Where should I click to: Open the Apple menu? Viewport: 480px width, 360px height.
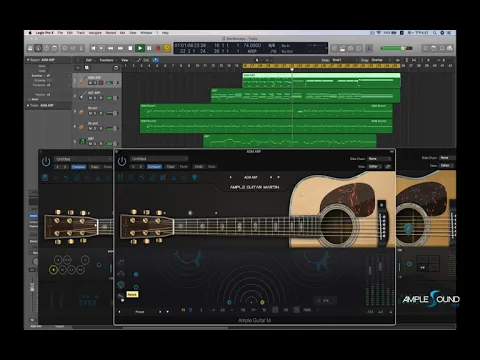point(30,33)
